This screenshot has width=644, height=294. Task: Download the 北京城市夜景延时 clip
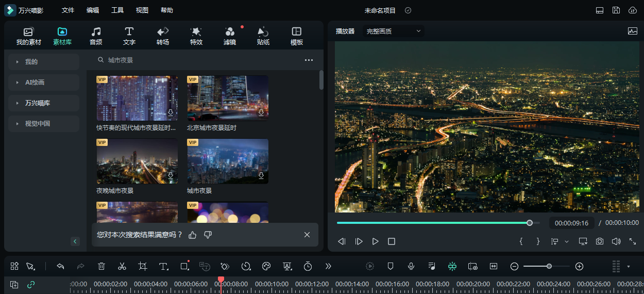click(x=261, y=112)
